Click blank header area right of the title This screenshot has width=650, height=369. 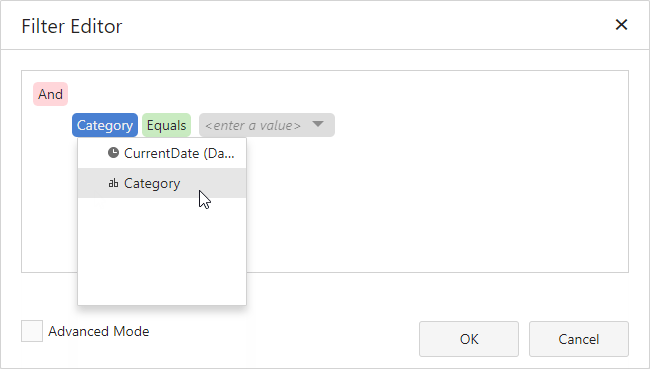[x=365, y=26]
